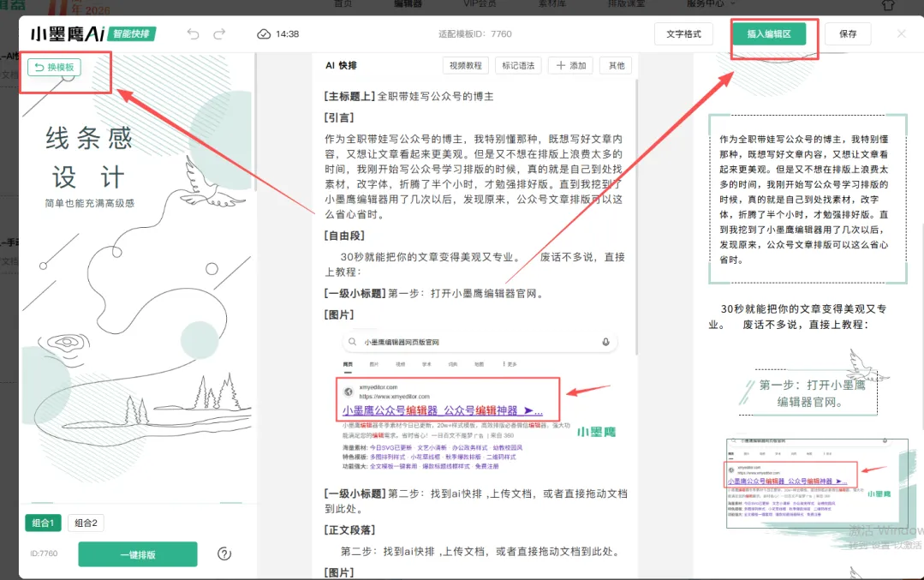The image size is (924, 580).
Task: Click the search screenshot in right preview
Action: pyautogui.click(x=817, y=483)
